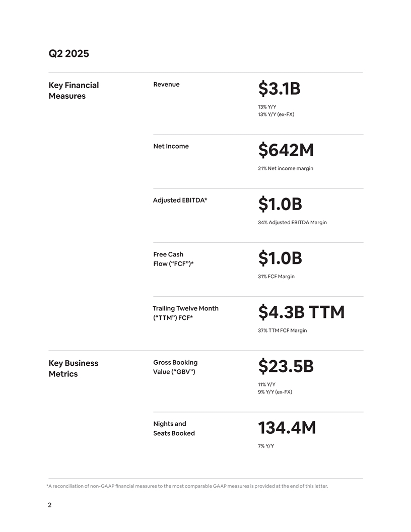411x532 pixels.
Task: Click the 21% Net income margin text
Action: (285, 168)
